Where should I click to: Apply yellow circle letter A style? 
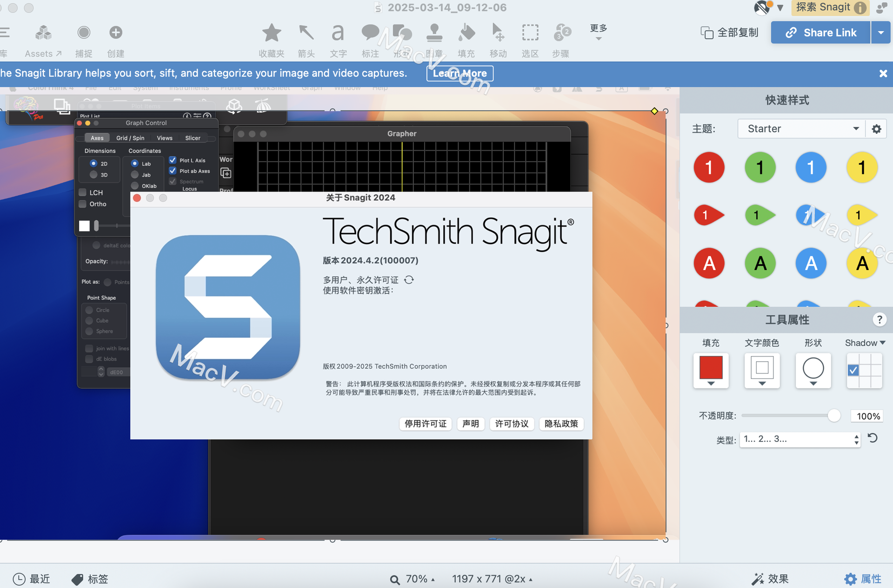pos(862,264)
